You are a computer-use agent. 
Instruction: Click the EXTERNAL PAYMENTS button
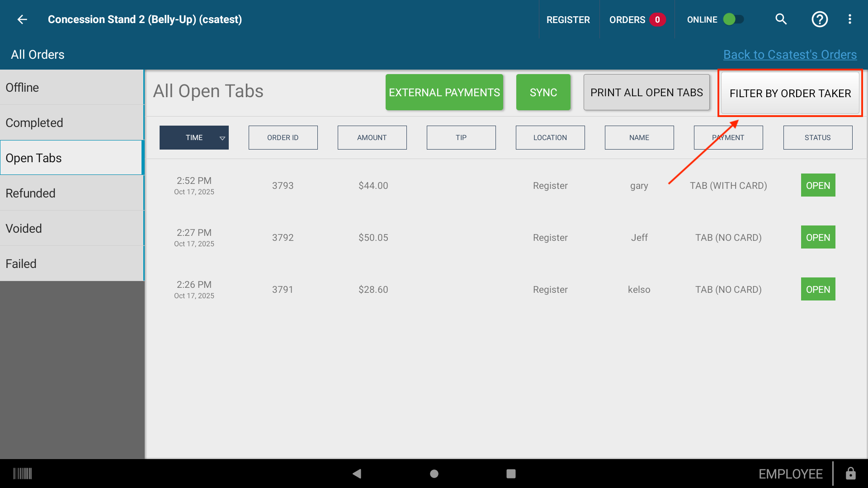[444, 92]
